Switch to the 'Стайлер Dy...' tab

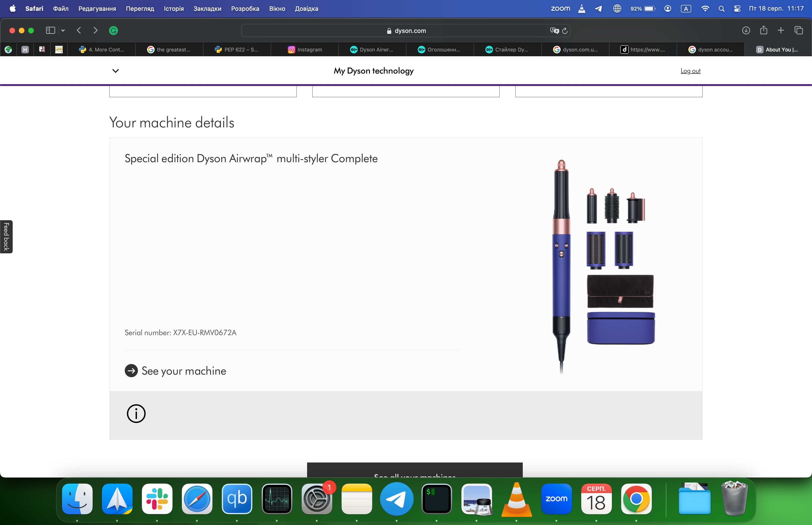point(507,49)
